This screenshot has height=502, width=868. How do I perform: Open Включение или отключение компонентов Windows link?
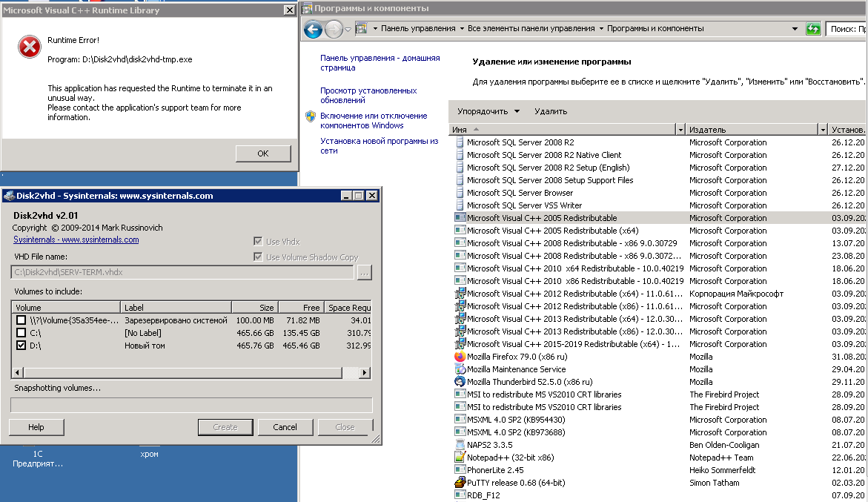tap(374, 121)
